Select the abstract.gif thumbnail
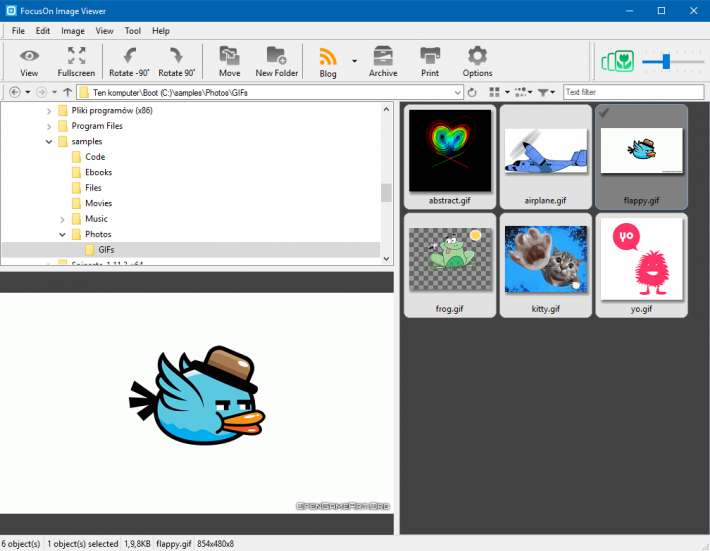Image resolution: width=710 pixels, height=551 pixels. [x=450, y=157]
